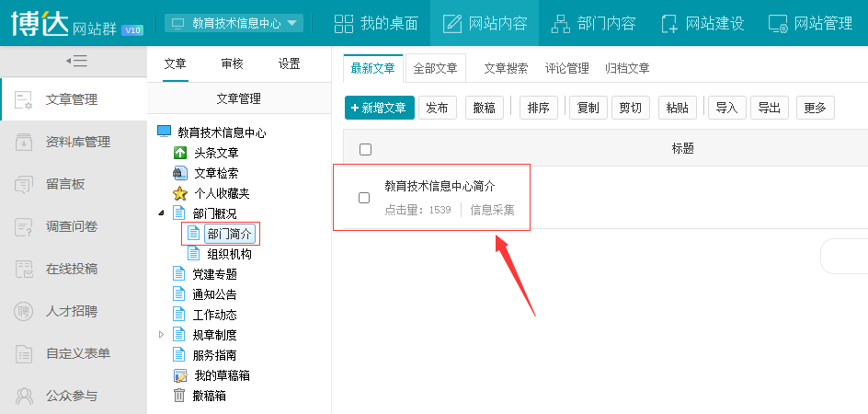Viewport: 868px width, 414px height.
Task: Click the 文章检索 search icon in tree
Action: pos(180,173)
